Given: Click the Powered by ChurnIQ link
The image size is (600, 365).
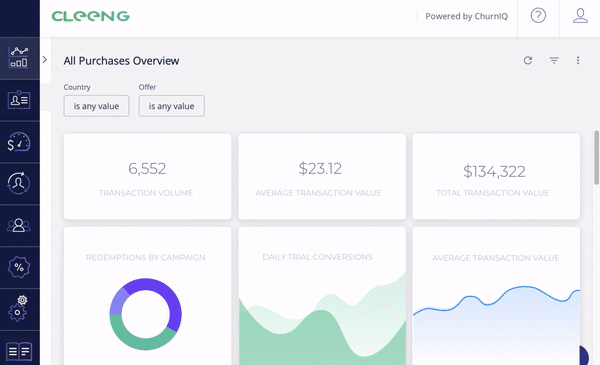Looking at the screenshot, I should pos(466,16).
